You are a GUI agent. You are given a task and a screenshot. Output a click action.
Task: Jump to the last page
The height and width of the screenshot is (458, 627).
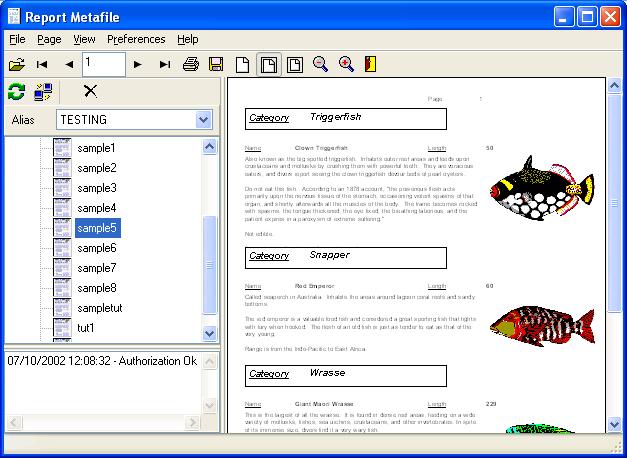165,64
